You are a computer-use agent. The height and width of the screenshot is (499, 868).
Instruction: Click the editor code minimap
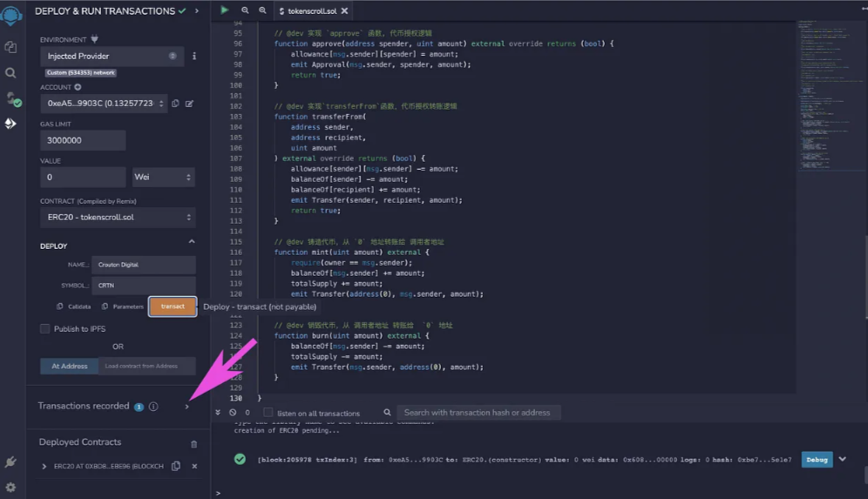pos(830,94)
